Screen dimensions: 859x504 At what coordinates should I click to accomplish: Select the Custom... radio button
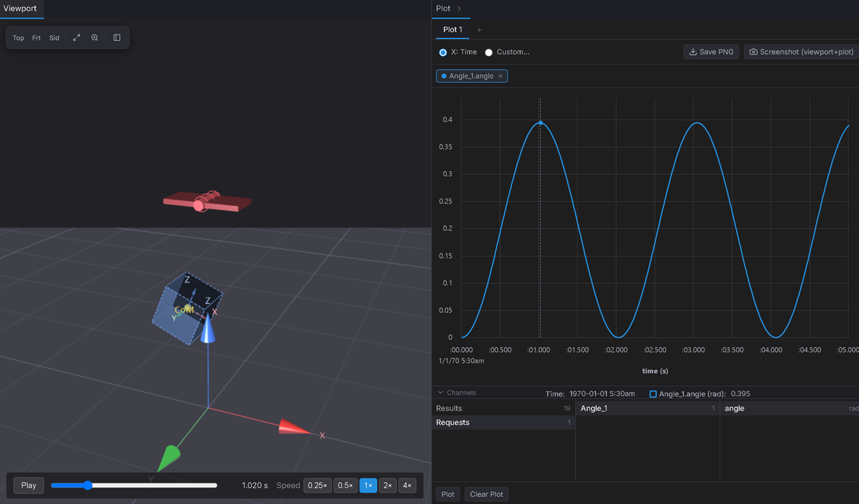coord(489,52)
